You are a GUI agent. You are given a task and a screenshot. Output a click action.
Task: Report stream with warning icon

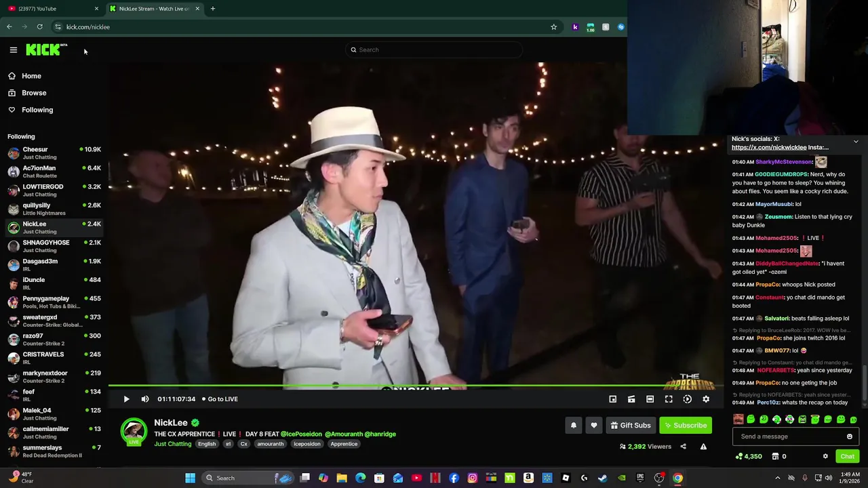(703, 447)
